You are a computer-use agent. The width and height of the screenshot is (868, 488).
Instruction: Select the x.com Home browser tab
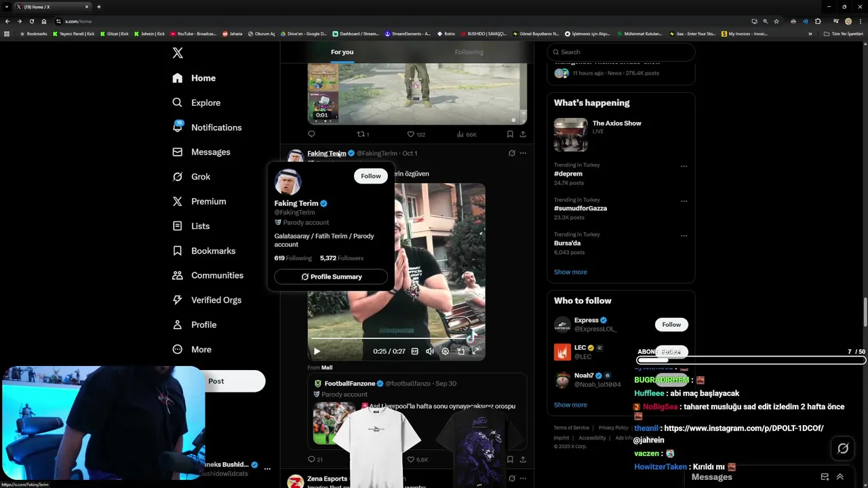(52, 7)
